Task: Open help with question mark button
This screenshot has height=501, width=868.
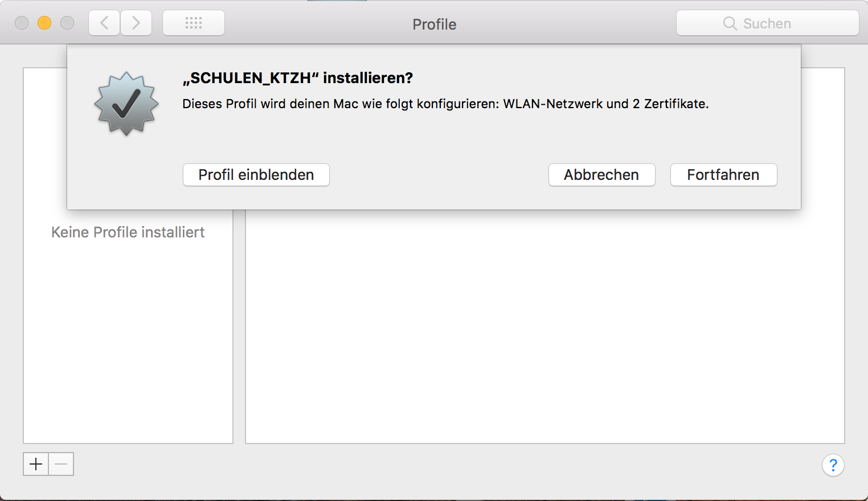Action: 833,465
